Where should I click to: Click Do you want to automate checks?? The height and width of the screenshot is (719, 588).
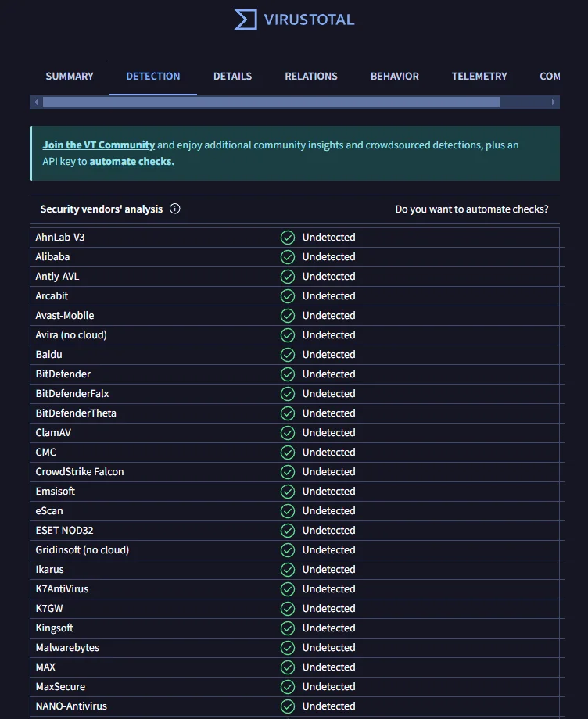472,209
